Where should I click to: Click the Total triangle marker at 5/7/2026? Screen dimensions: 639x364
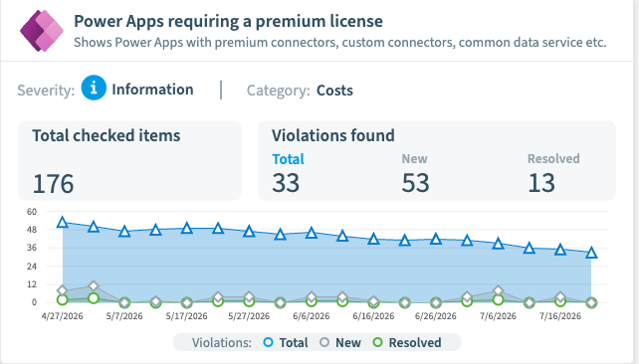click(124, 232)
